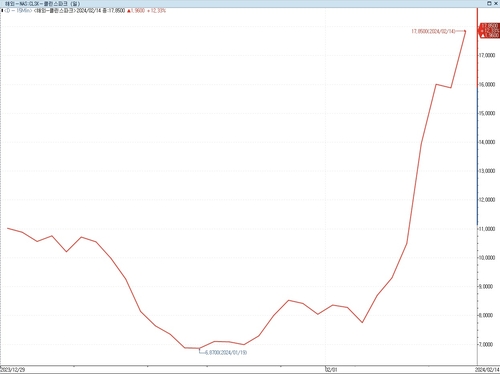500x374 pixels.
Task: Click the 11.0000 price axis label
Action: (x=487, y=229)
